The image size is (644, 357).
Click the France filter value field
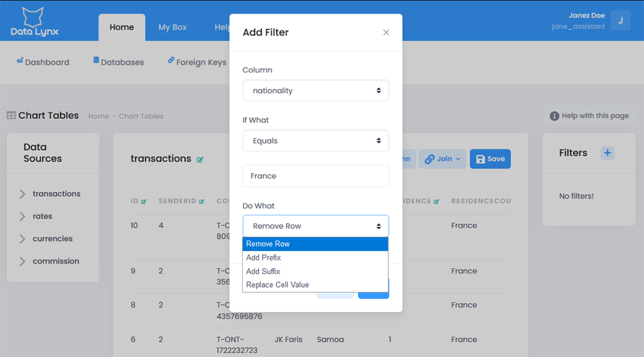tap(316, 176)
